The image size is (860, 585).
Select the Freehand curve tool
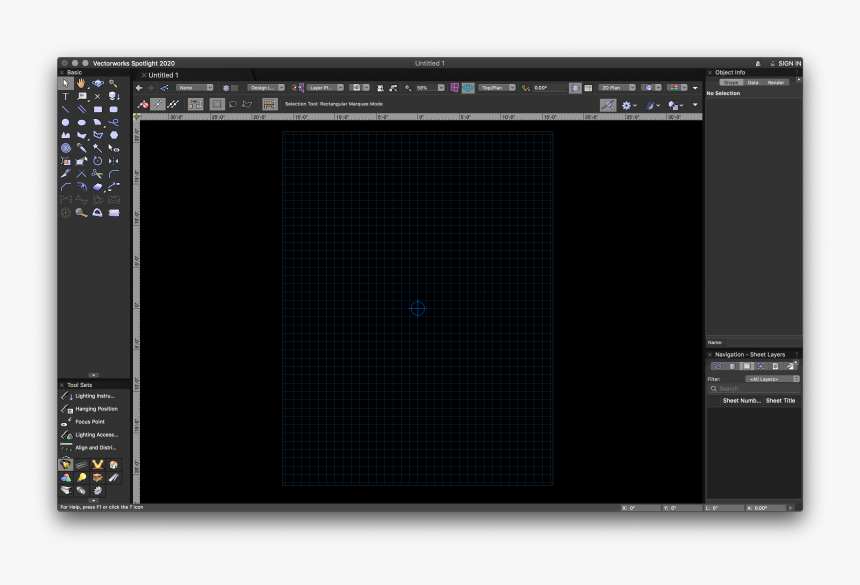tap(114, 122)
